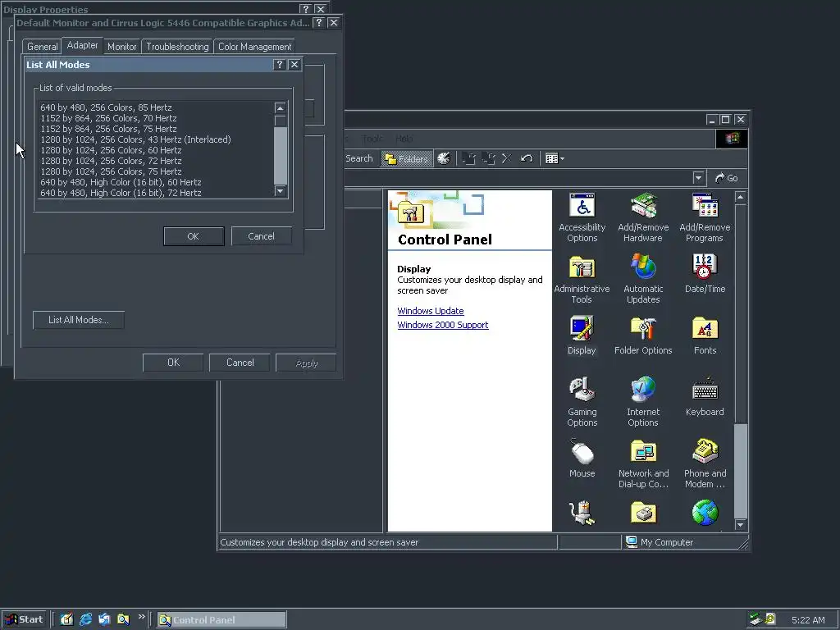Viewport: 840px width, 630px height.
Task: Switch to the Monitor tab
Action: click(x=121, y=47)
